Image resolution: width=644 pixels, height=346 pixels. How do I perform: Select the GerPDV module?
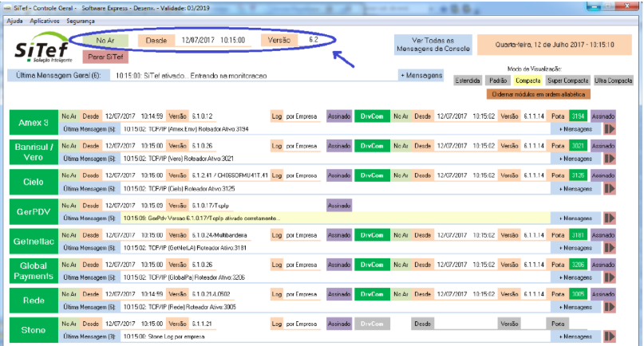(x=34, y=212)
